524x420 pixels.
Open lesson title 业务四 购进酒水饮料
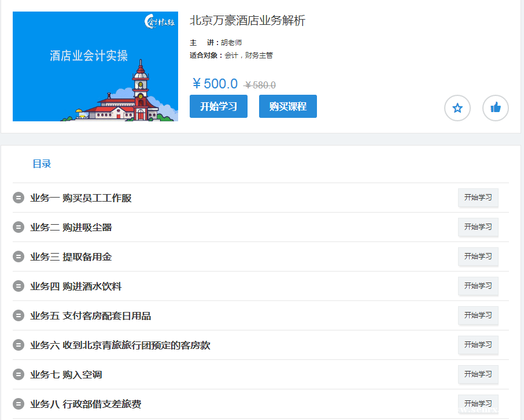coord(76,287)
